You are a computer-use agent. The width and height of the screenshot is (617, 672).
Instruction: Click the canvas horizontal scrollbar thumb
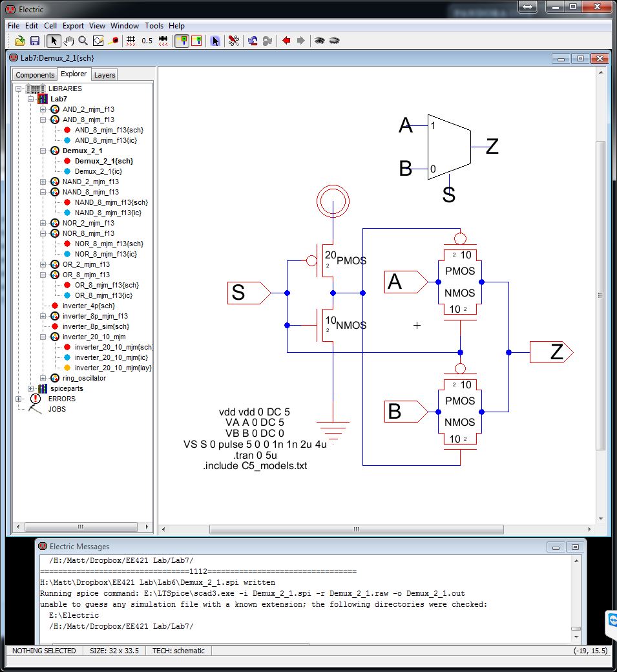click(356, 529)
